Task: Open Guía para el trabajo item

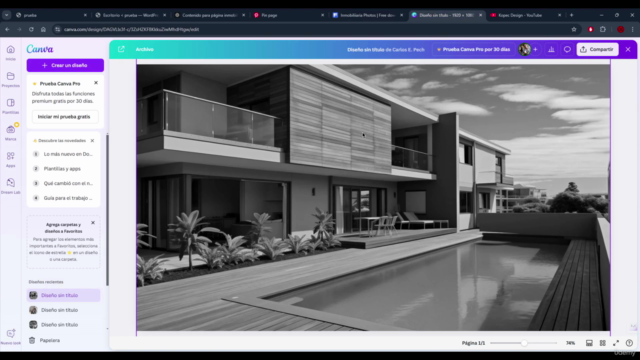Action: pos(64,198)
